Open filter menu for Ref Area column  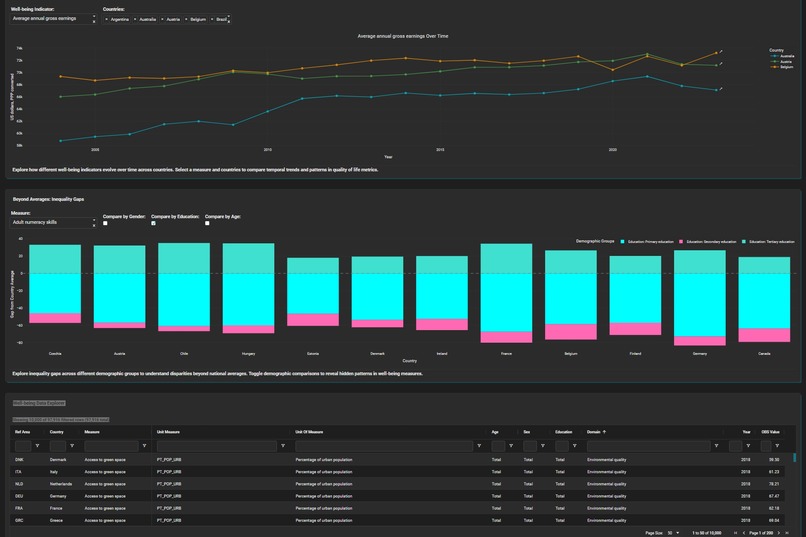(x=38, y=446)
